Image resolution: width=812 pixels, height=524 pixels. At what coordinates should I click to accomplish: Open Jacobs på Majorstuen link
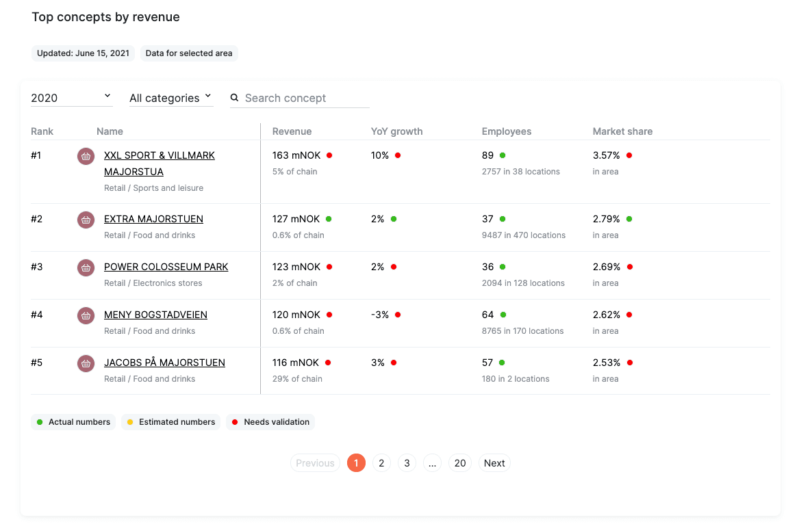coord(164,363)
